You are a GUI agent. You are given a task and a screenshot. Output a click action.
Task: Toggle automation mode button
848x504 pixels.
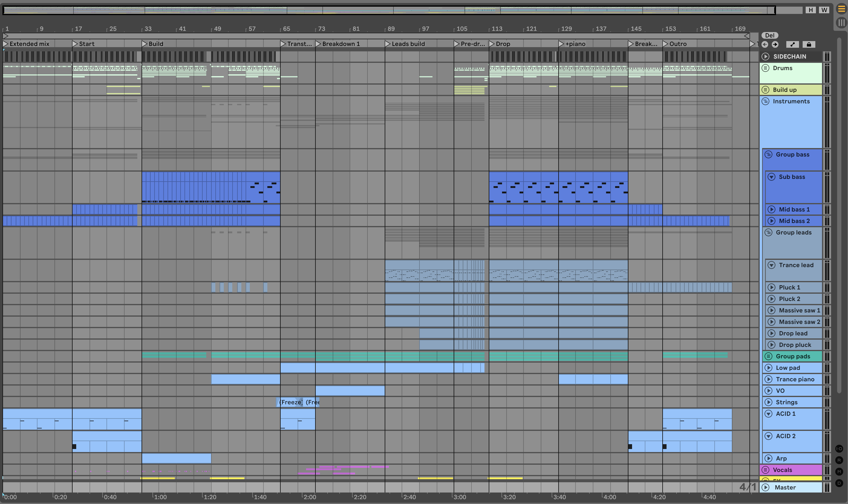(792, 44)
